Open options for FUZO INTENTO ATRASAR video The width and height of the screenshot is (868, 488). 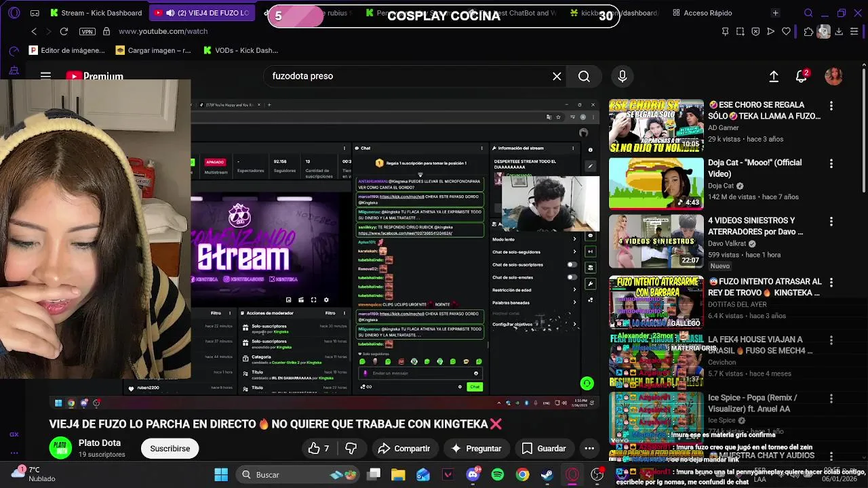tap(831, 282)
